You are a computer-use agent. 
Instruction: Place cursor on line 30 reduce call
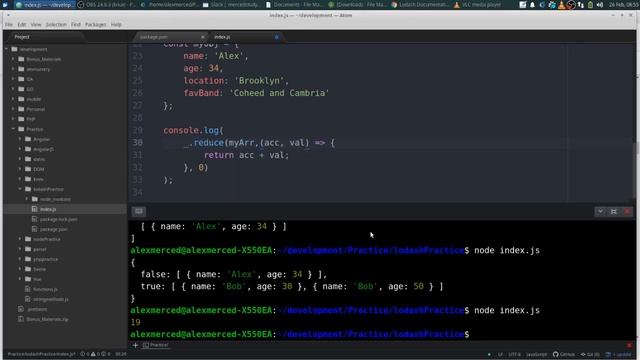(x=209, y=143)
